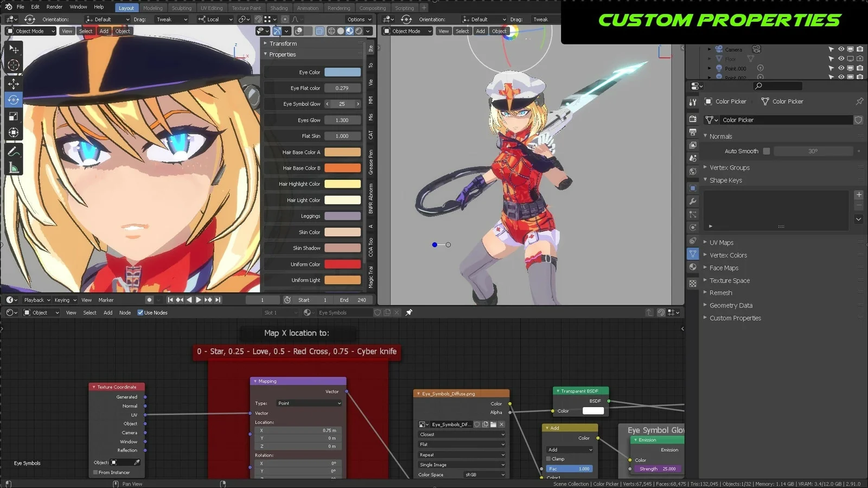Open Modifier Properties via the wrench icon
Screen dimensions: 868x488
(692, 201)
